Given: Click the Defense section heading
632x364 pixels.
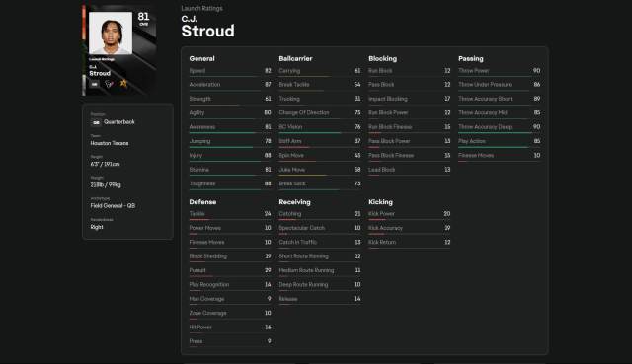Looking at the screenshot, I should [202, 202].
